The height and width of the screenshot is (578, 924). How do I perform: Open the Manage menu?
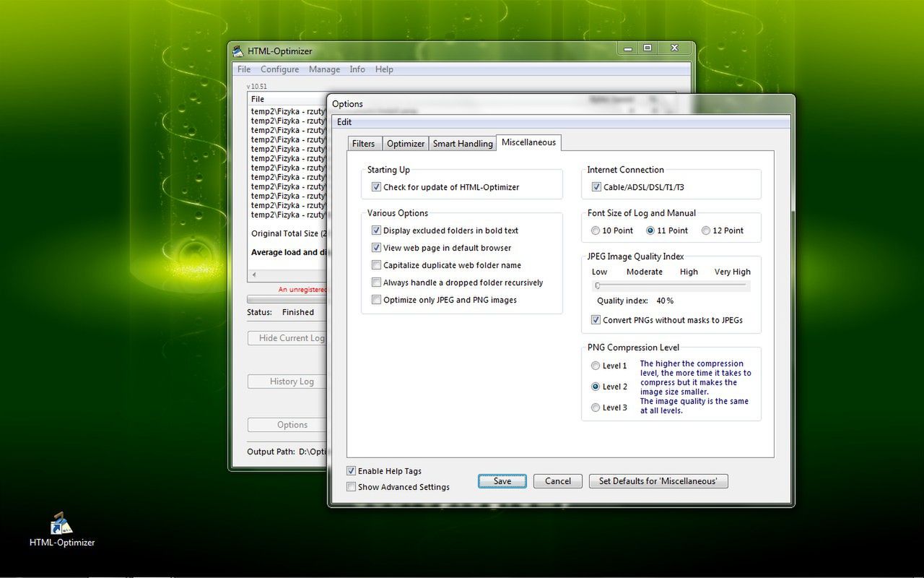pos(324,69)
